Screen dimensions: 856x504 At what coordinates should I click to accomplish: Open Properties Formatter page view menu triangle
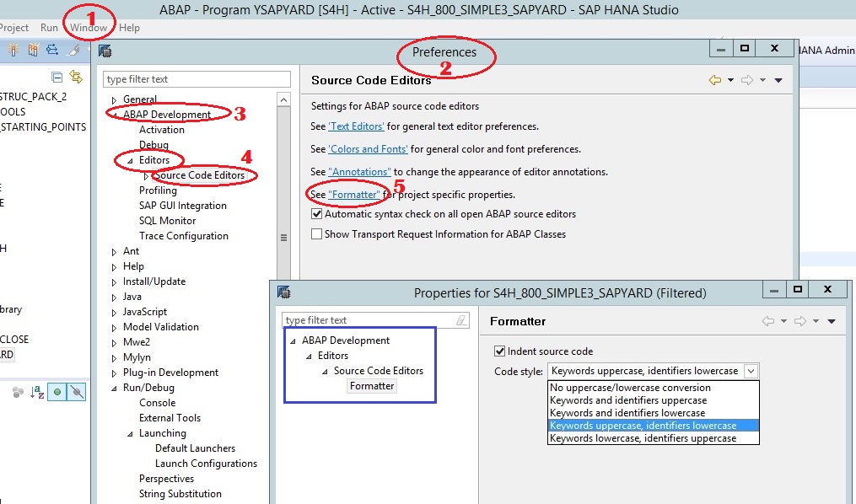coord(832,321)
